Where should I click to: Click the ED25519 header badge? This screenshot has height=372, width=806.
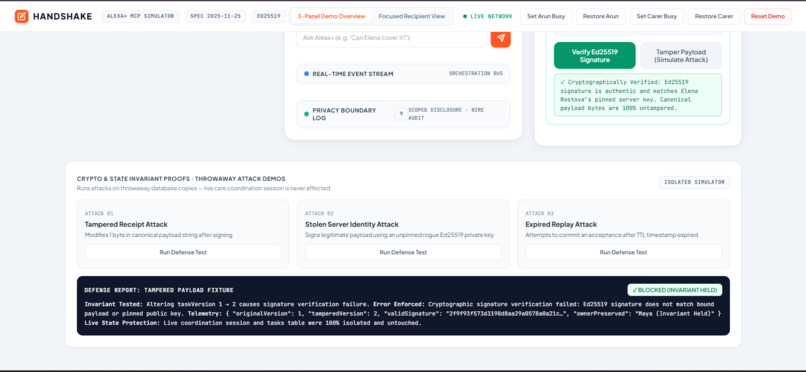268,16
